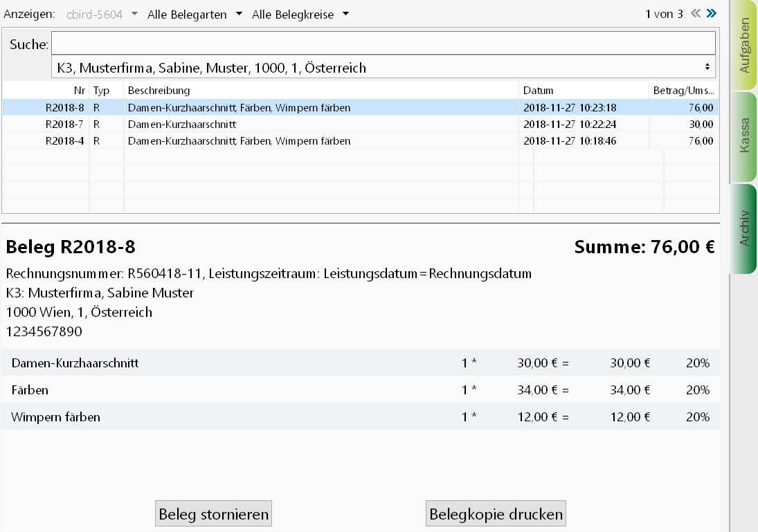Open the cbird-5604 dropdown
The height and width of the screenshot is (532, 758).
coord(102,15)
